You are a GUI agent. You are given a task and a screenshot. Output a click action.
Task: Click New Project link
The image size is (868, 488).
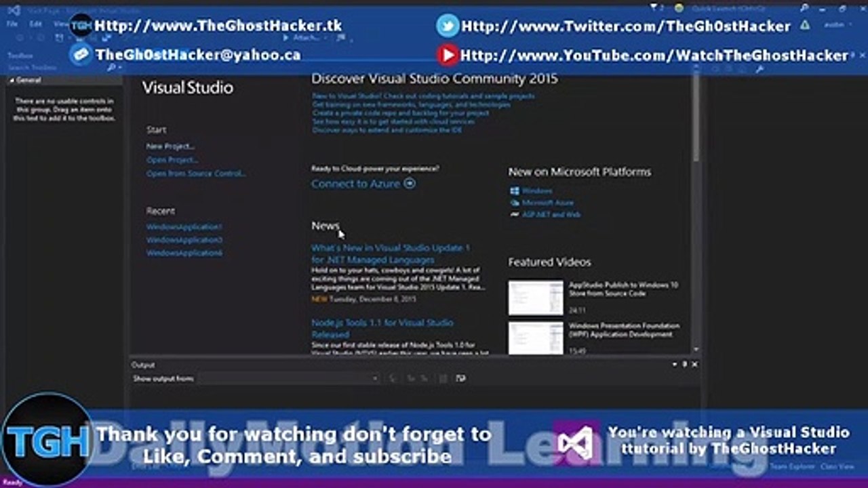click(x=170, y=146)
